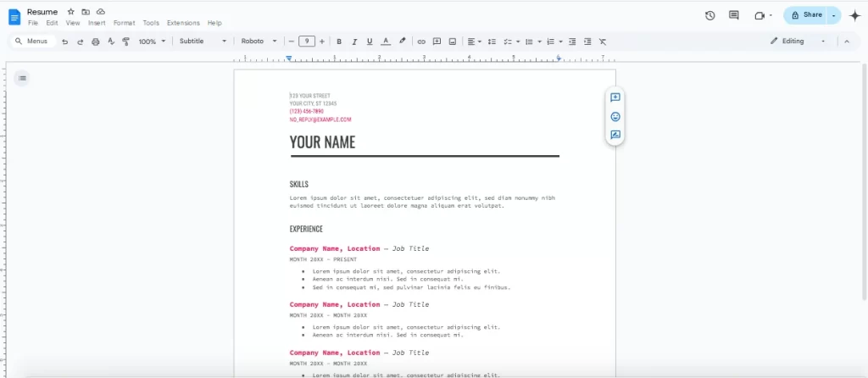Star the Resume document
The width and height of the screenshot is (868, 378).
point(71,12)
